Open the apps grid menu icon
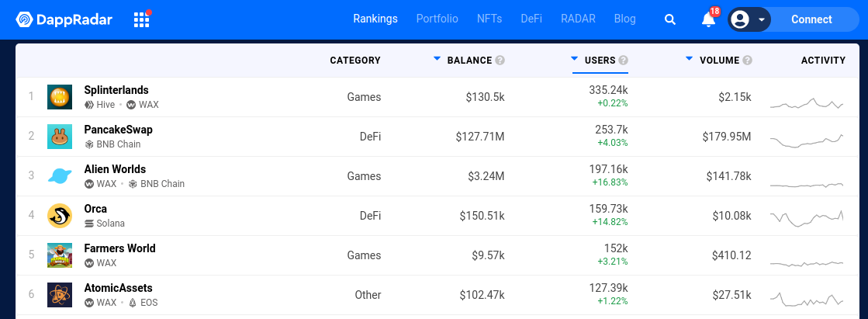 [142, 19]
